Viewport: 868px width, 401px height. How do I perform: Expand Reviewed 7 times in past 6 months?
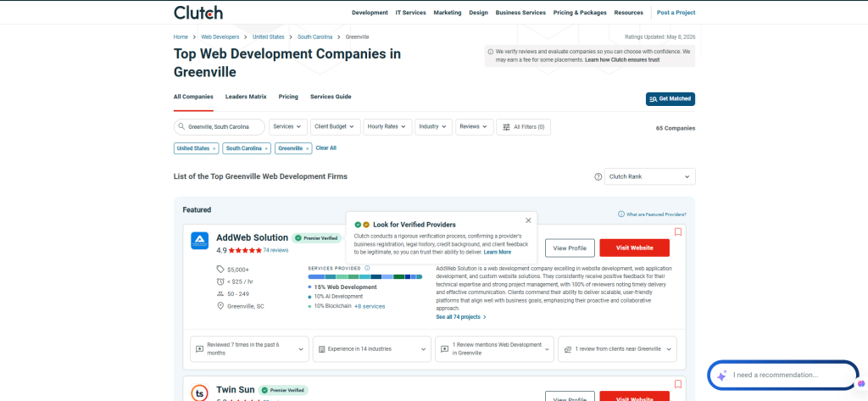[x=250, y=349]
